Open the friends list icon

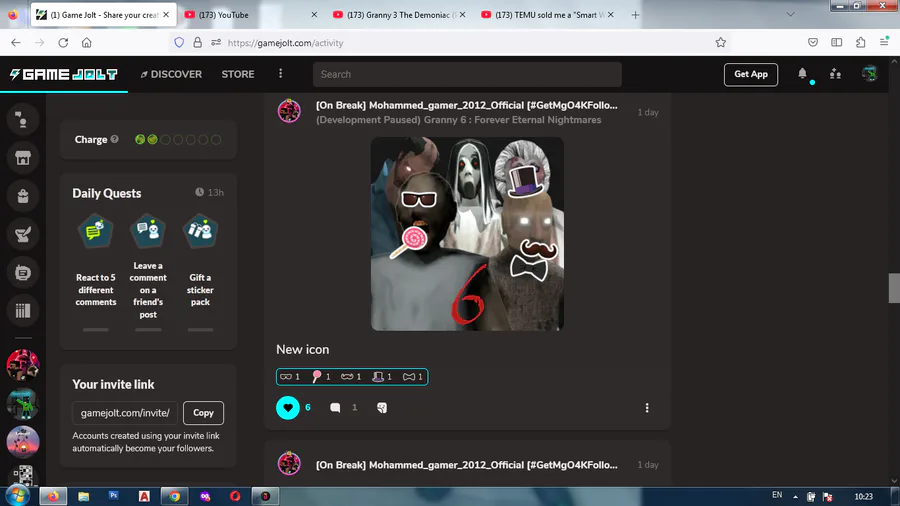tap(835, 74)
